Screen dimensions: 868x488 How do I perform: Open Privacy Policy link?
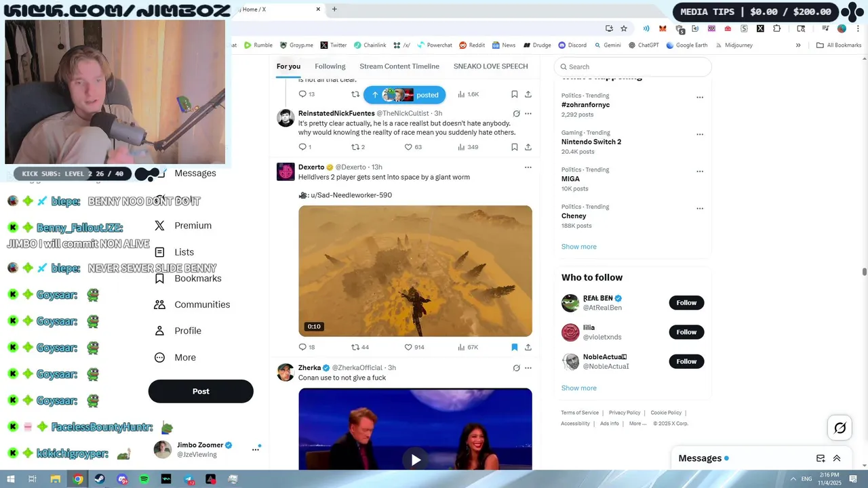(x=625, y=413)
